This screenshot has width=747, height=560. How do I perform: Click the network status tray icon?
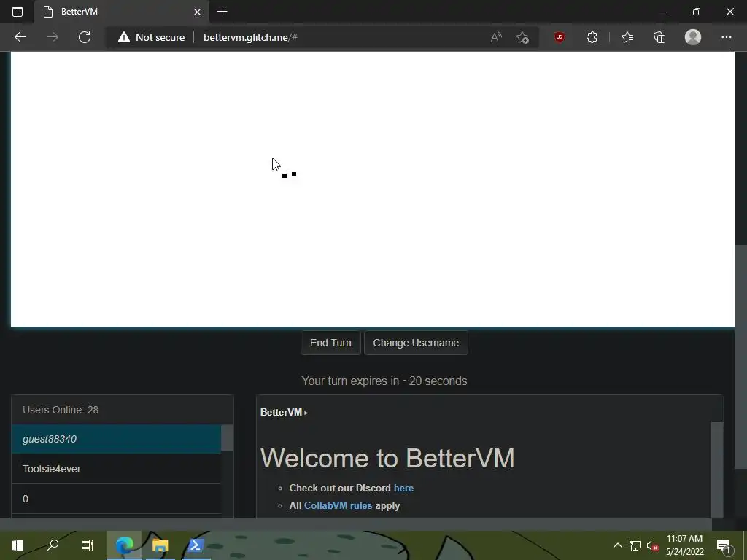pyautogui.click(x=635, y=545)
